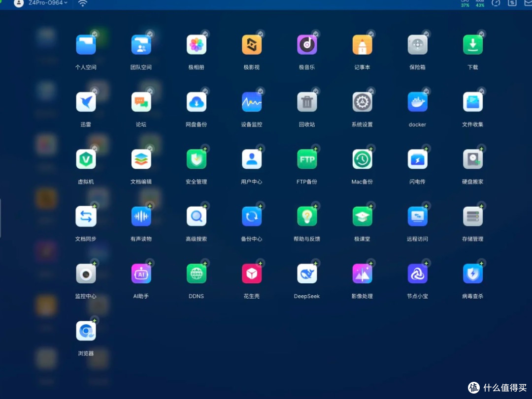Launch the docker app
532x399 pixels.
418,102
